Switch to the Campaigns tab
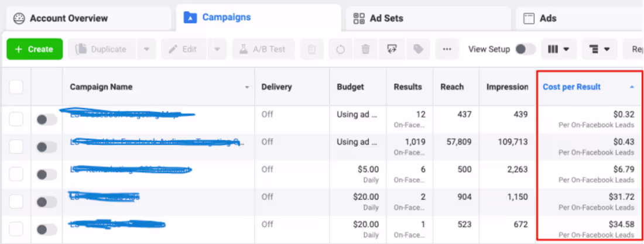This screenshot has height=244, width=644. tap(258, 18)
